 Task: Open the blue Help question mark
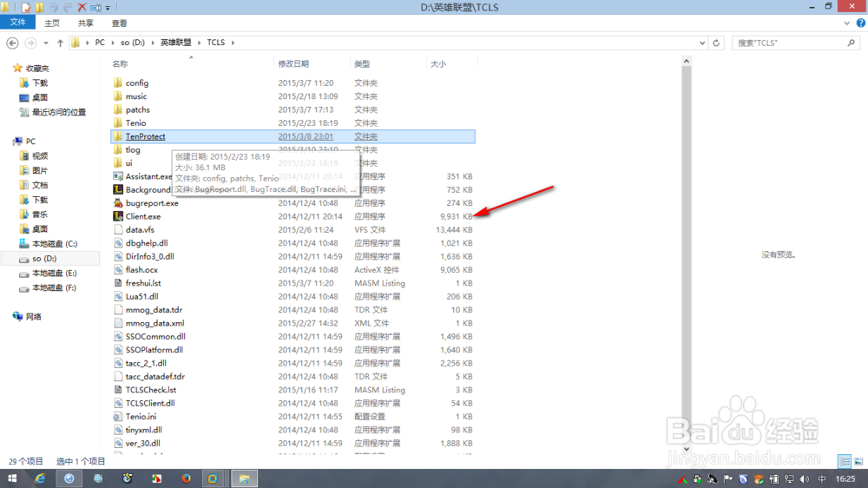tap(861, 23)
